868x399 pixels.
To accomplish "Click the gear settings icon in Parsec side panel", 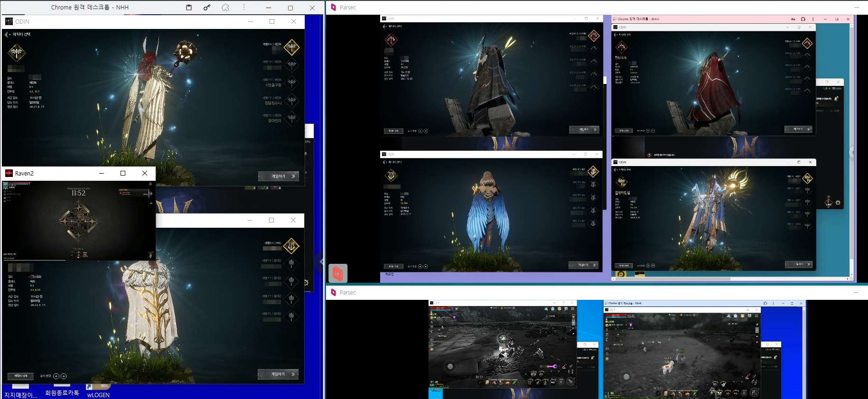I will click(838, 203).
